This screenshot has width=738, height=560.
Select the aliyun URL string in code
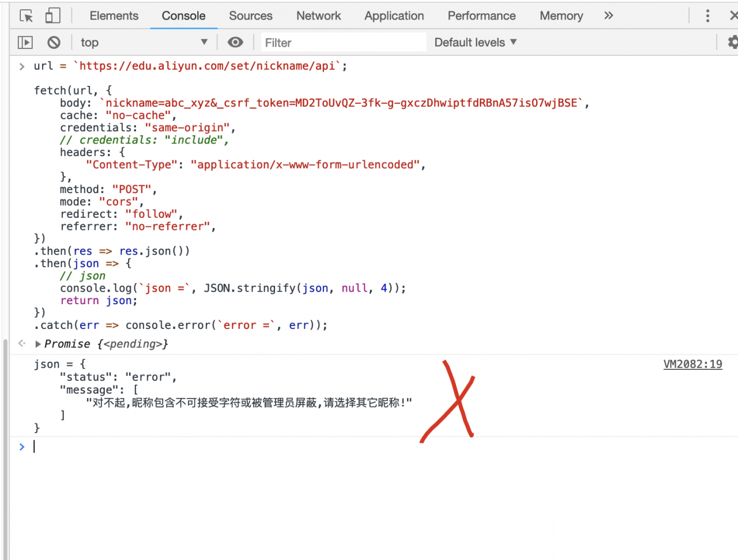coord(207,66)
